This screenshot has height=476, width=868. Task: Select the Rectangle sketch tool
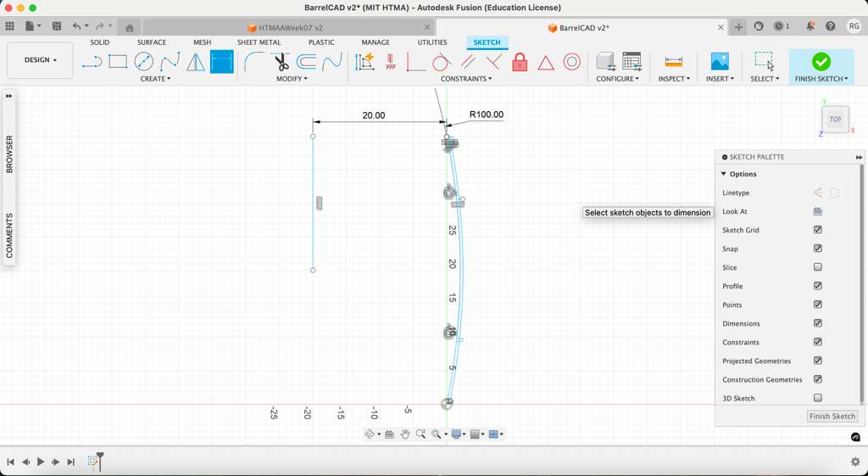pos(118,62)
